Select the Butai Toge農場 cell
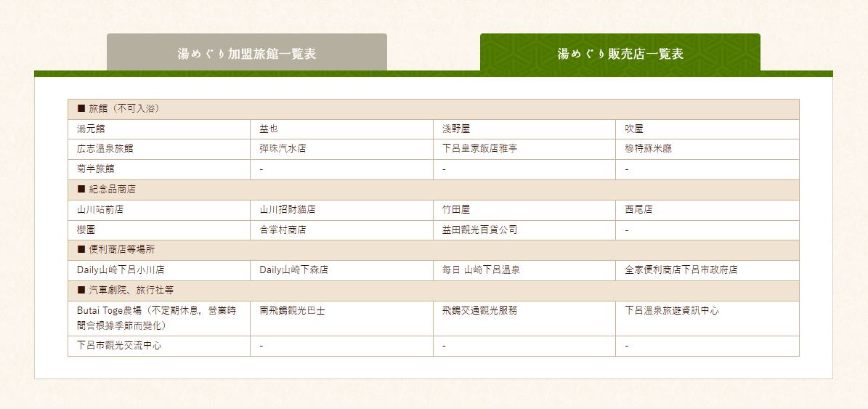 tap(159, 318)
